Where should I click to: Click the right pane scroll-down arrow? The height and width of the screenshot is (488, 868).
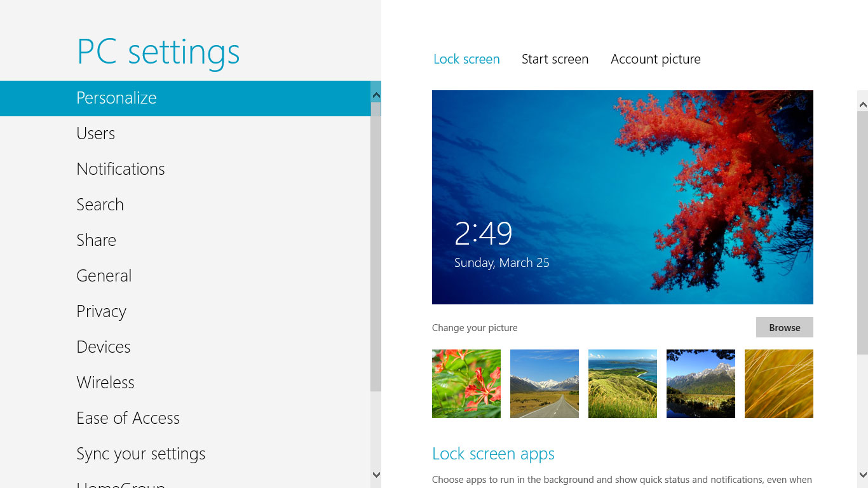(863, 475)
